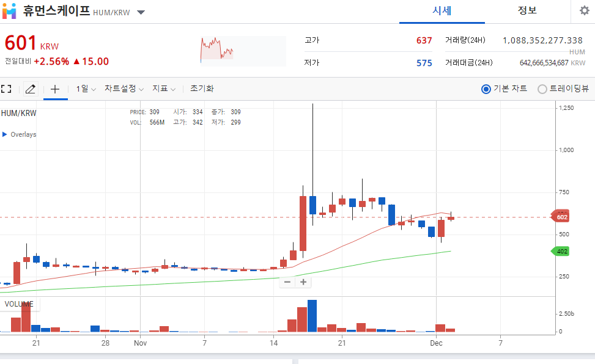595x364 pixels.
Task: Click the Dec date axis label
Action: coord(436,343)
